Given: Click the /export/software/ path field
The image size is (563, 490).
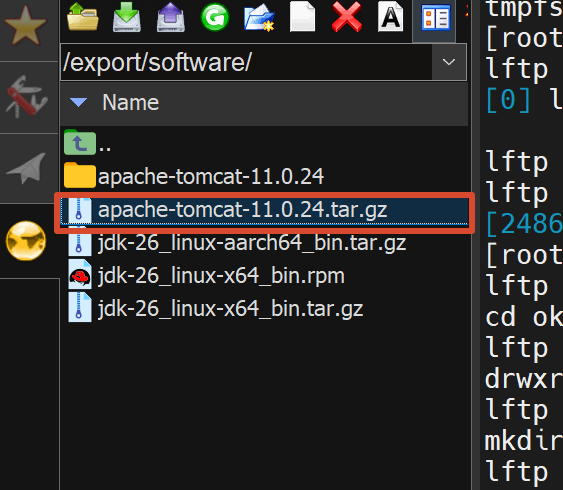Looking at the screenshot, I should point(246,62).
